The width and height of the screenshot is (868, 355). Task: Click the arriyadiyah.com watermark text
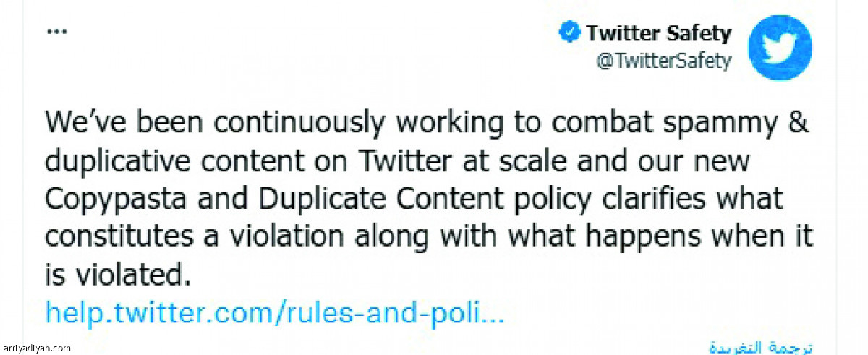click(x=35, y=348)
